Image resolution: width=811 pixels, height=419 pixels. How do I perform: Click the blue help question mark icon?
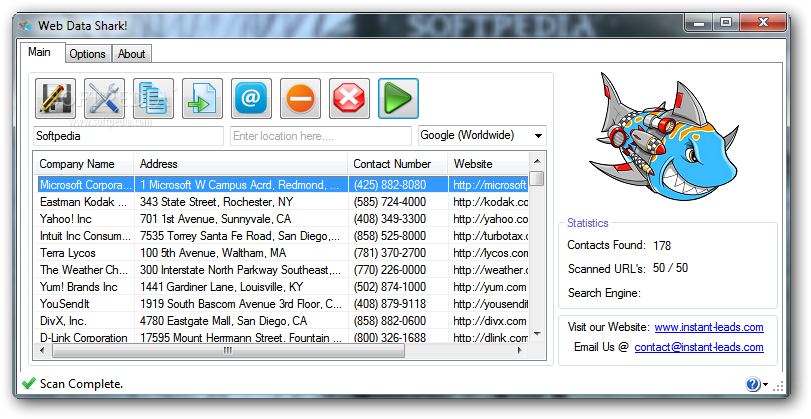coord(753,384)
